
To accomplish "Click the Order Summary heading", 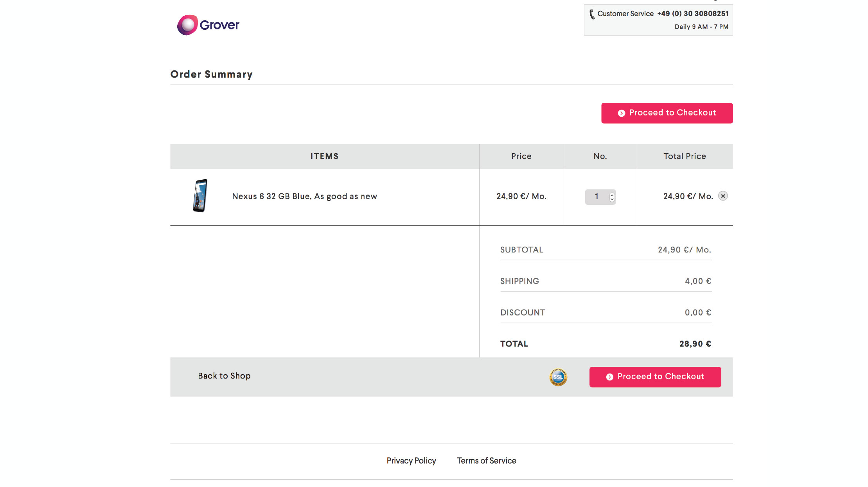I will coord(212,74).
